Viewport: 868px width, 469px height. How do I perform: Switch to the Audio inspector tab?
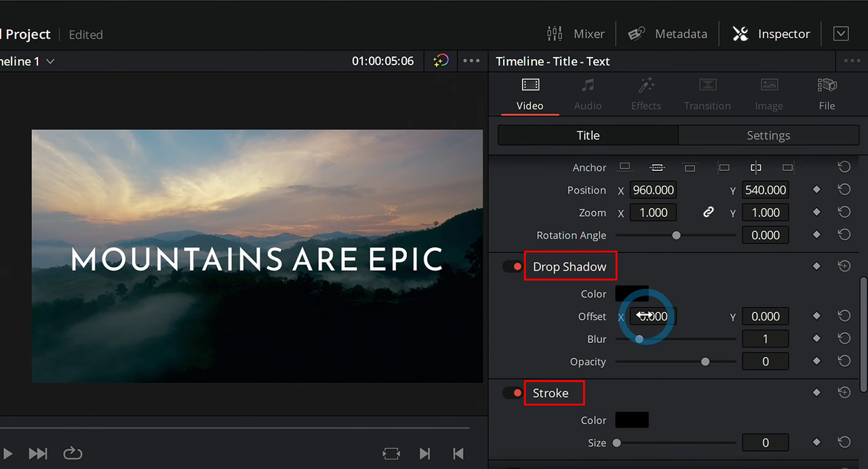click(x=588, y=94)
